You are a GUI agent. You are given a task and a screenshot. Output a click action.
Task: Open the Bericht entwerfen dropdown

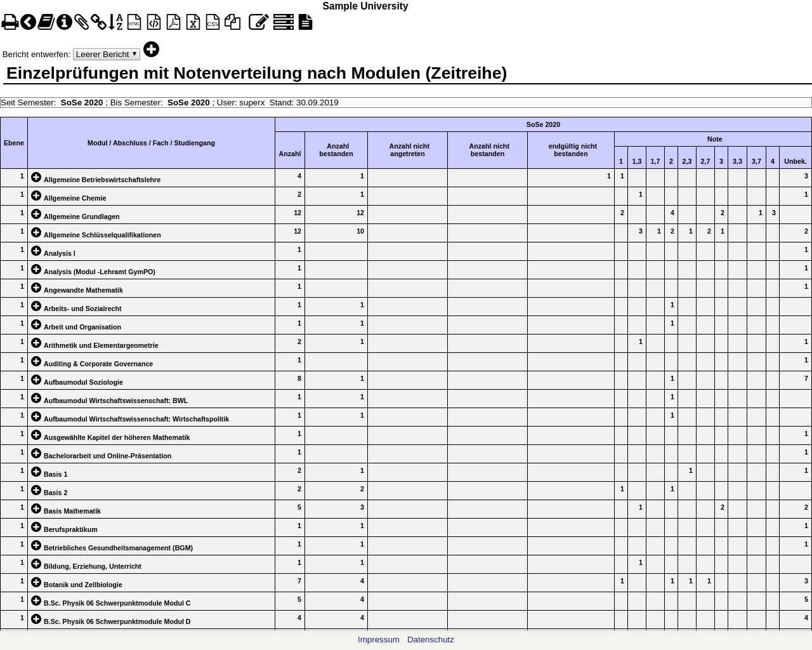click(x=106, y=55)
